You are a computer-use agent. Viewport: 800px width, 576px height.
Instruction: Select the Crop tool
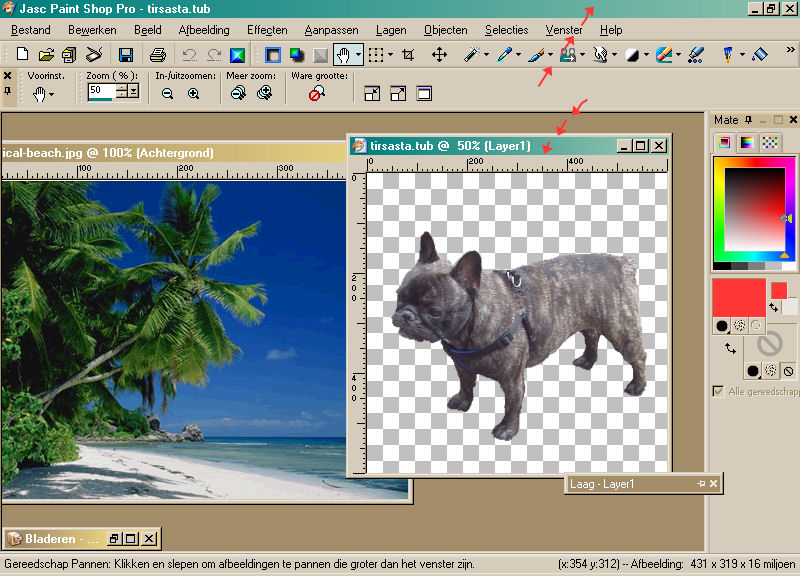click(x=408, y=55)
